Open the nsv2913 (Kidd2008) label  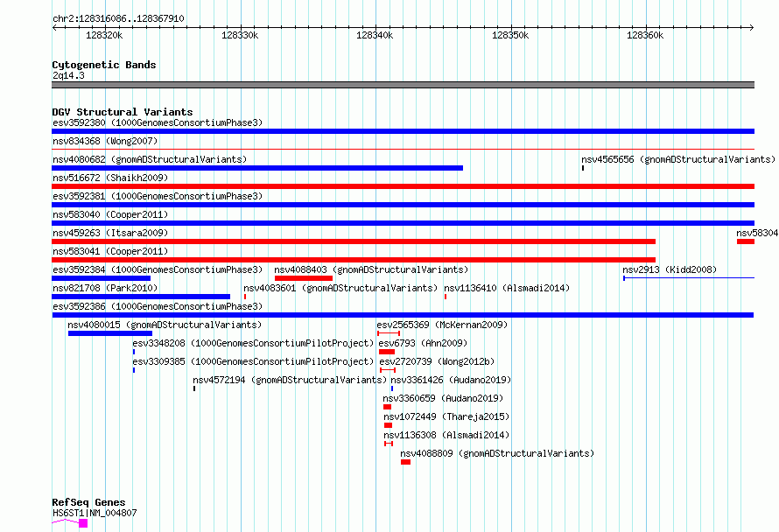click(670, 269)
